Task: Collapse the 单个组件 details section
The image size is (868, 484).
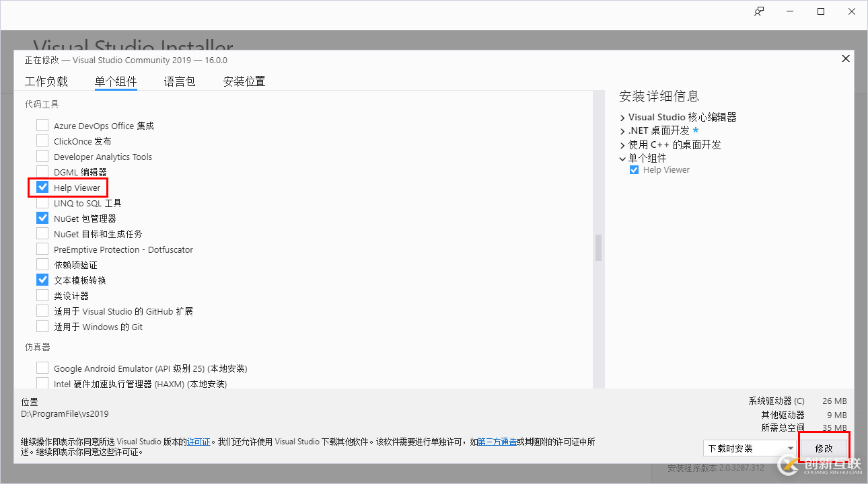Action: coord(622,159)
